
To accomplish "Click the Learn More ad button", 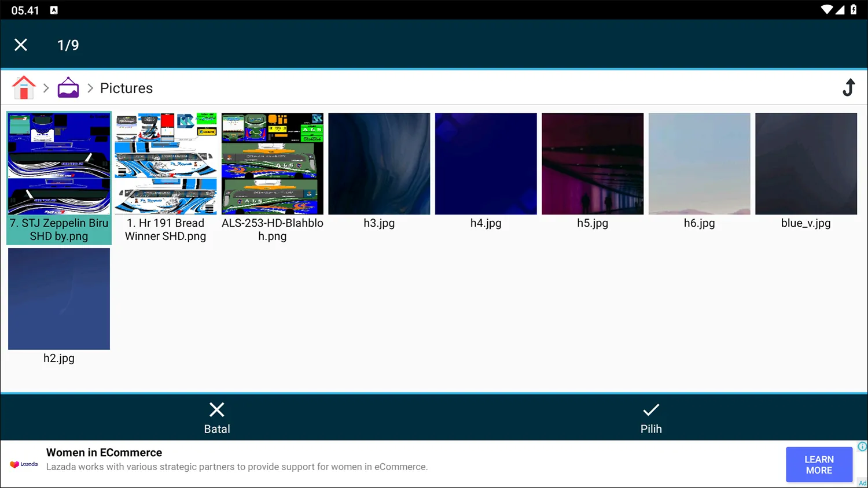I will [x=819, y=464].
